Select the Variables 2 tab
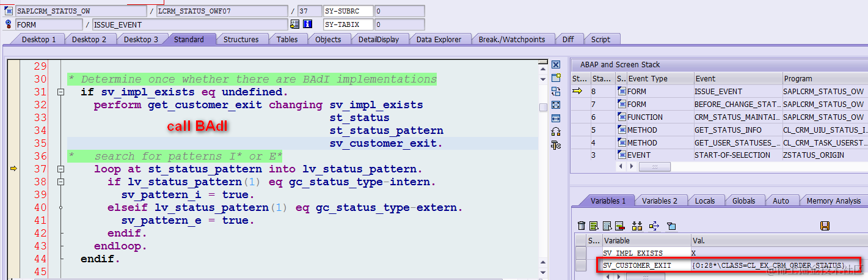Screen dimensions: 868x280 pos(660,201)
